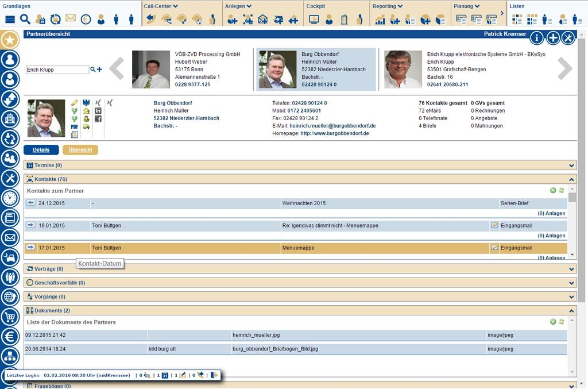588x389 pixels.
Task: Click the pencil edit icon beside partner photo
Action: click(x=75, y=102)
